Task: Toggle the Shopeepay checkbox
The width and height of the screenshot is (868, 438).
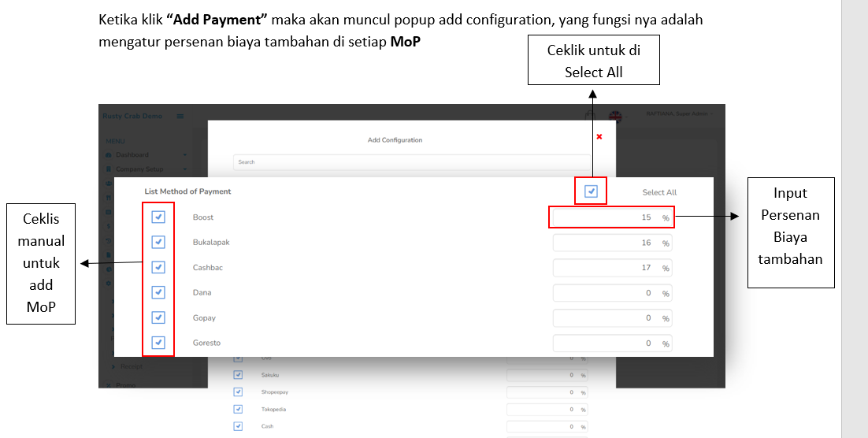Action: tap(238, 392)
